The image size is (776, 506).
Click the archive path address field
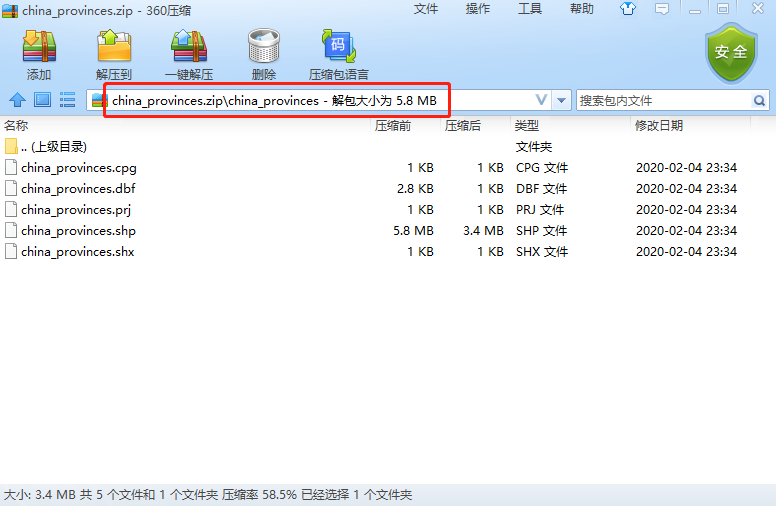[317, 101]
